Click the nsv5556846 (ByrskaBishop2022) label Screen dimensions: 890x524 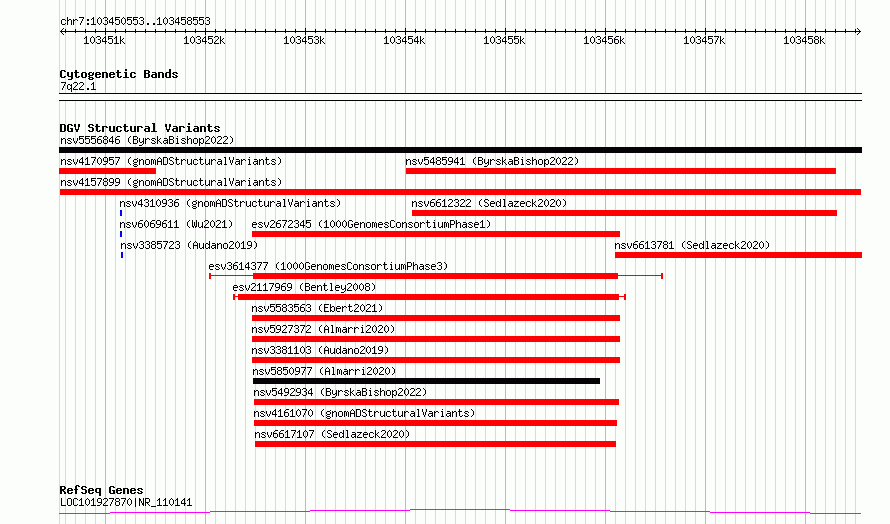coord(147,140)
